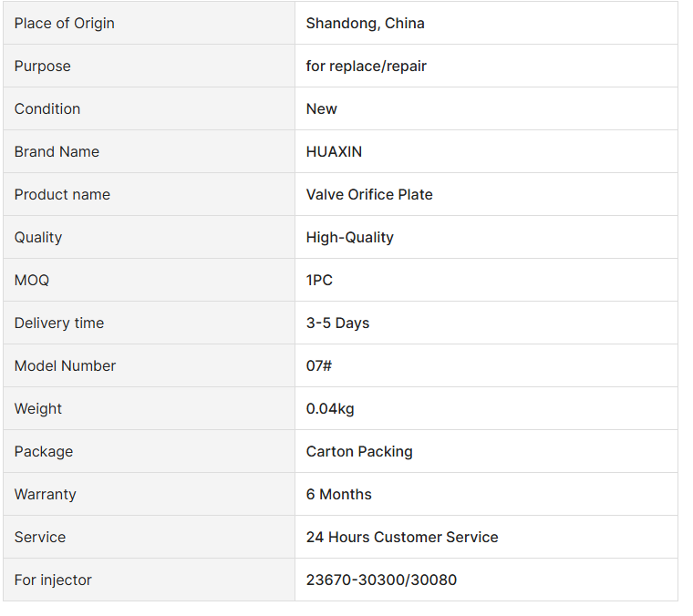693x616 pixels.
Task: Click the Brand Name label
Action: pos(57,152)
